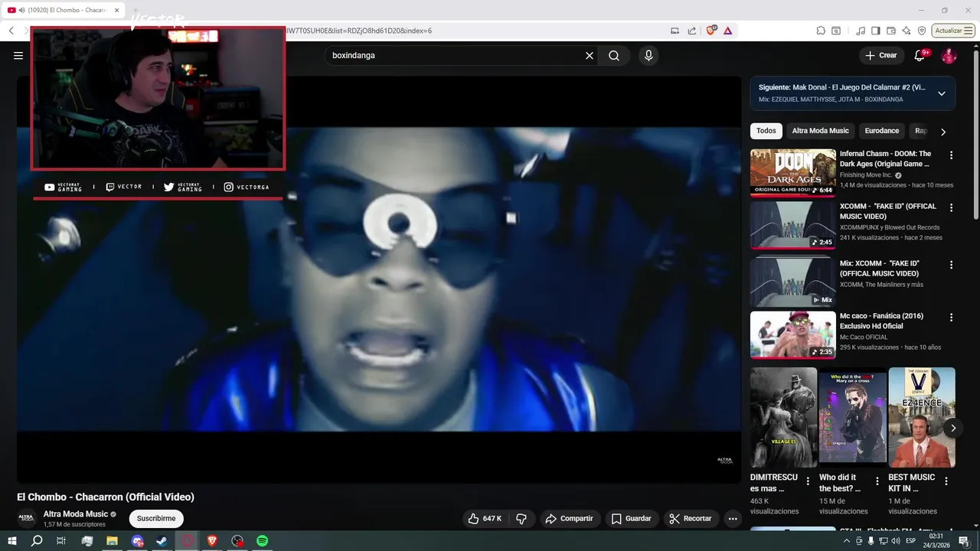
Task: Open Windows Start menu
Action: [x=12, y=541]
